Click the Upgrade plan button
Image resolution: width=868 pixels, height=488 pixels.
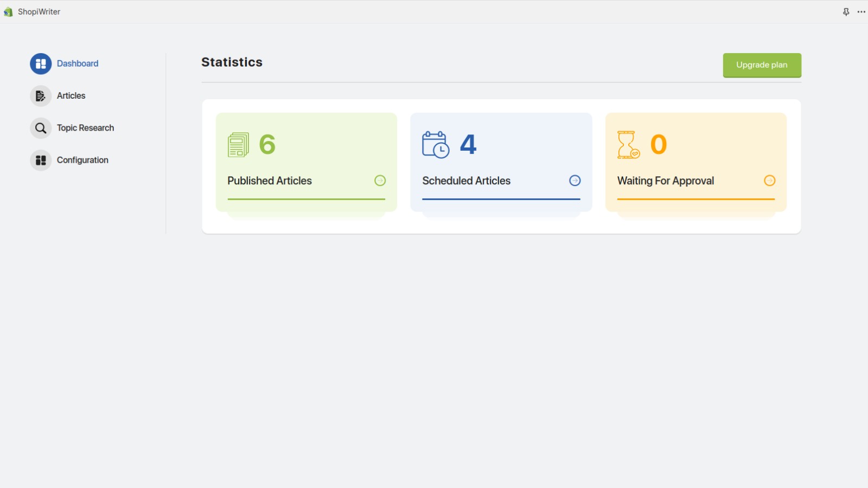click(x=762, y=65)
